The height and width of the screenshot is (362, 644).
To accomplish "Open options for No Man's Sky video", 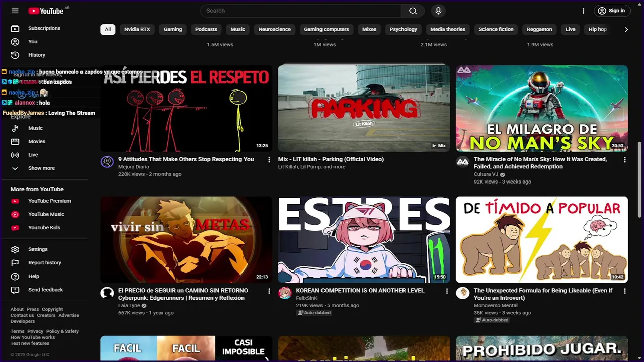I will tap(625, 160).
